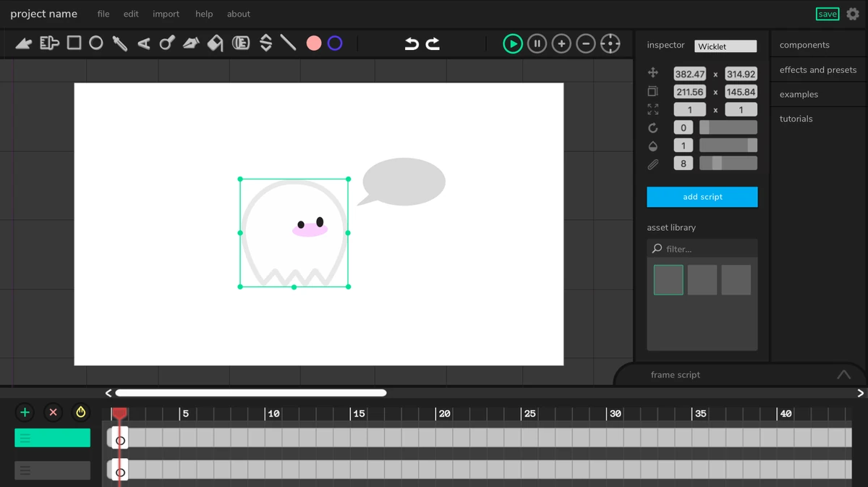
Task: Select the cursor selection tool
Action: [x=23, y=43]
